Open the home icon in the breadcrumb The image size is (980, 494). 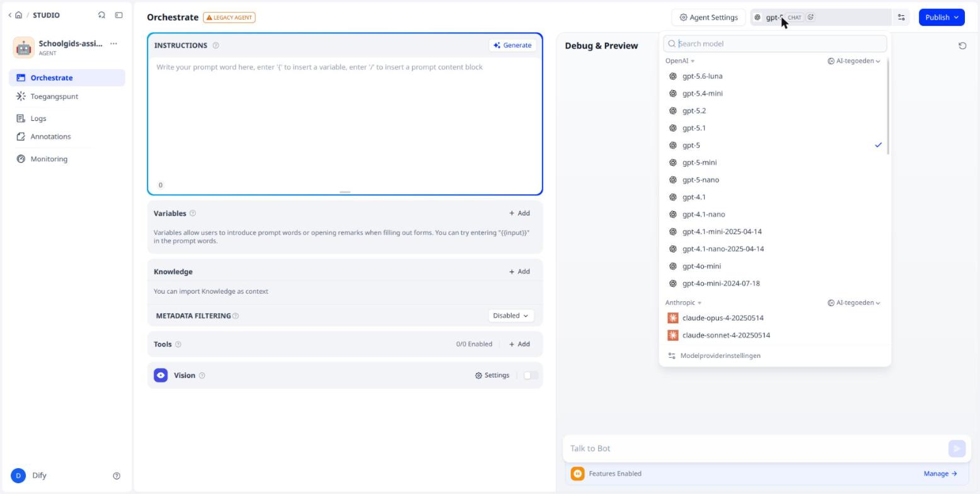tap(18, 15)
